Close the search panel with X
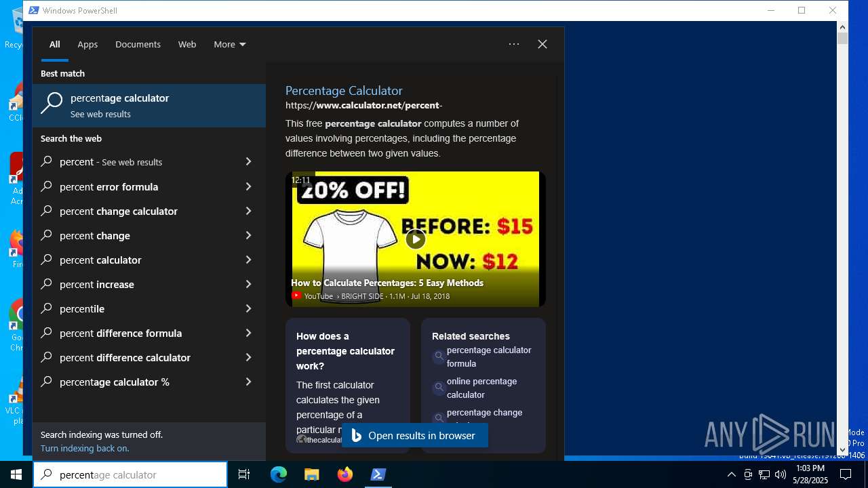868x488 pixels. (x=542, y=44)
